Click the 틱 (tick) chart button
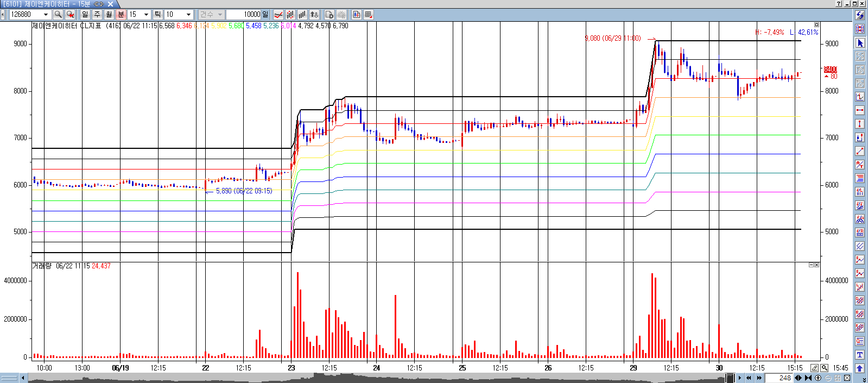Viewport: 868px width, 383px height. (x=157, y=15)
